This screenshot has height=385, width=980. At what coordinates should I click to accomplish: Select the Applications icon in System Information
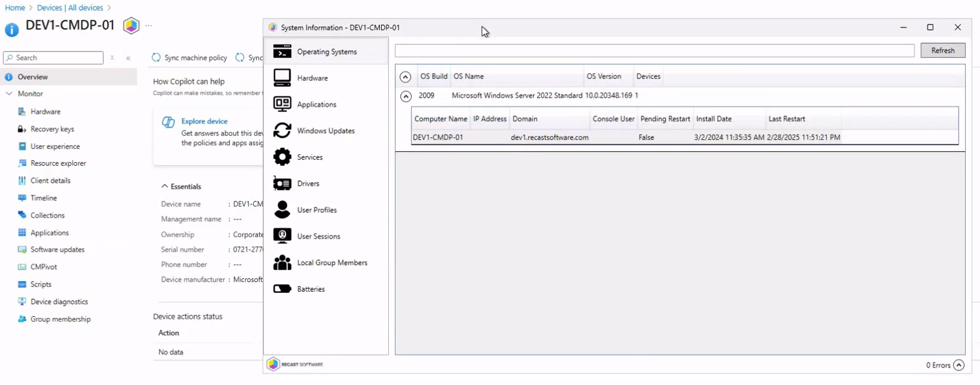coord(282,104)
